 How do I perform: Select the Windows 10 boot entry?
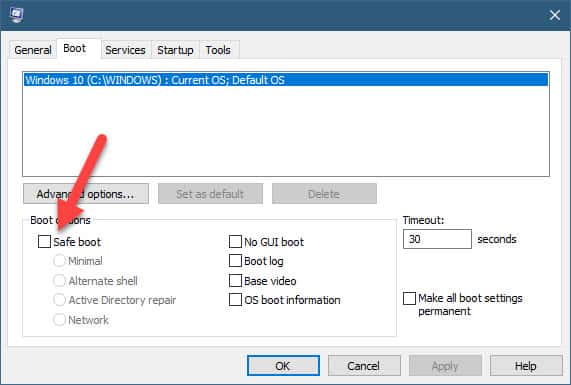pyautogui.click(x=286, y=80)
